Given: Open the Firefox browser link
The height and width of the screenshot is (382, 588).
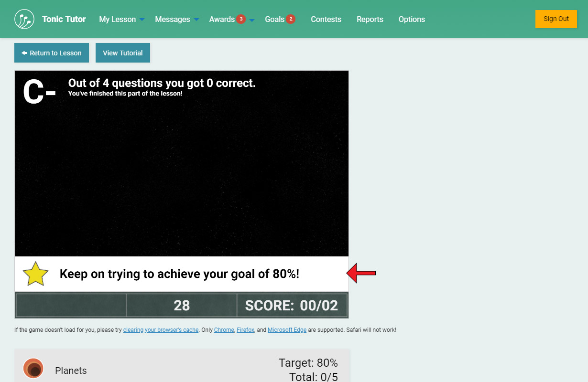Looking at the screenshot, I should pyautogui.click(x=245, y=330).
